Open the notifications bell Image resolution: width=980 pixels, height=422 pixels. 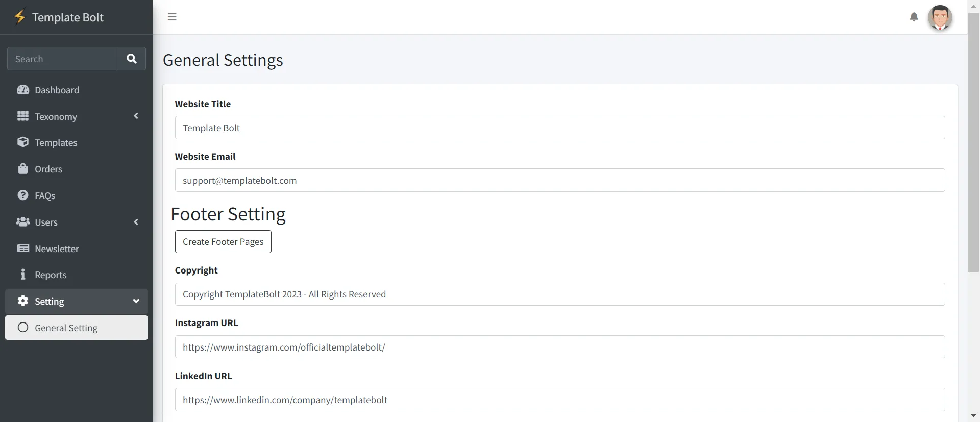[x=914, y=17]
